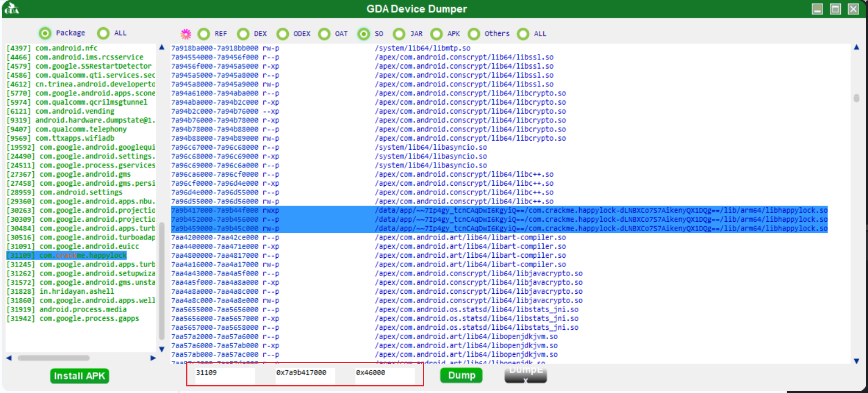Select the libjavacrypto.so row starting 7aa4a43000
The image size is (868, 393).
pos(377,273)
